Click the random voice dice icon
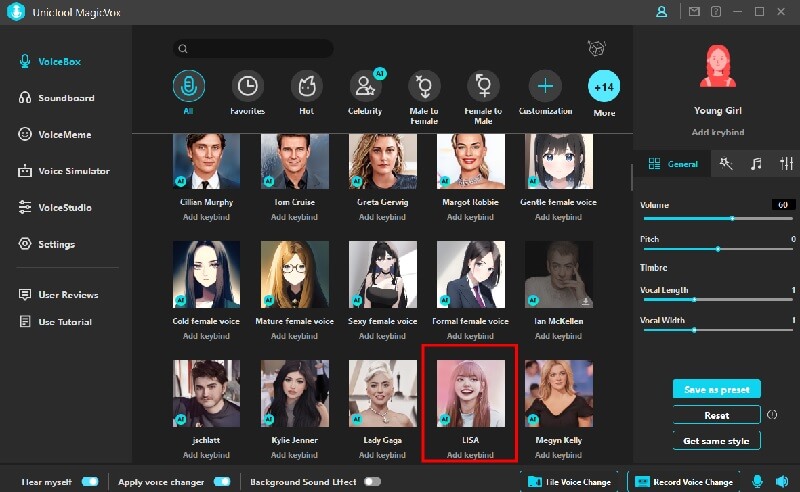800x492 pixels. pyautogui.click(x=597, y=49)
